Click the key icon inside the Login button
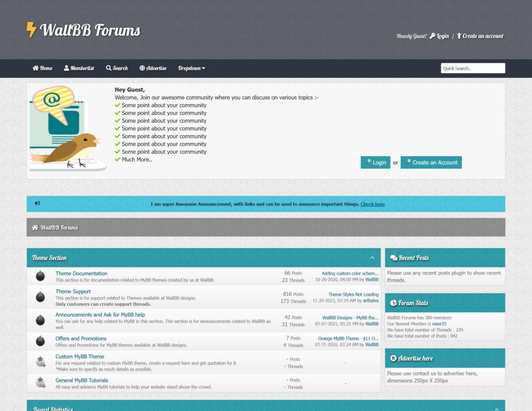Image resolution: width=532 pixels, height=411 pixels. 368,162
